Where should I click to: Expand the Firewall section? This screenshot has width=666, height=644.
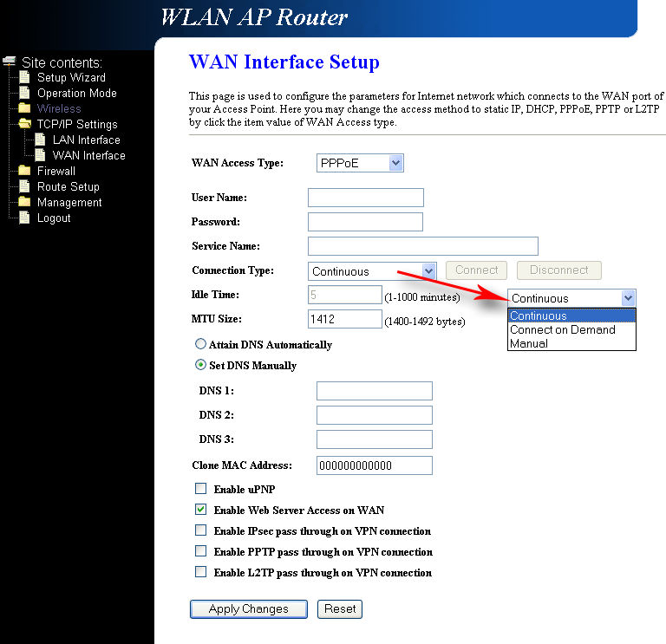pyautogui.click(x=56, y=171)
